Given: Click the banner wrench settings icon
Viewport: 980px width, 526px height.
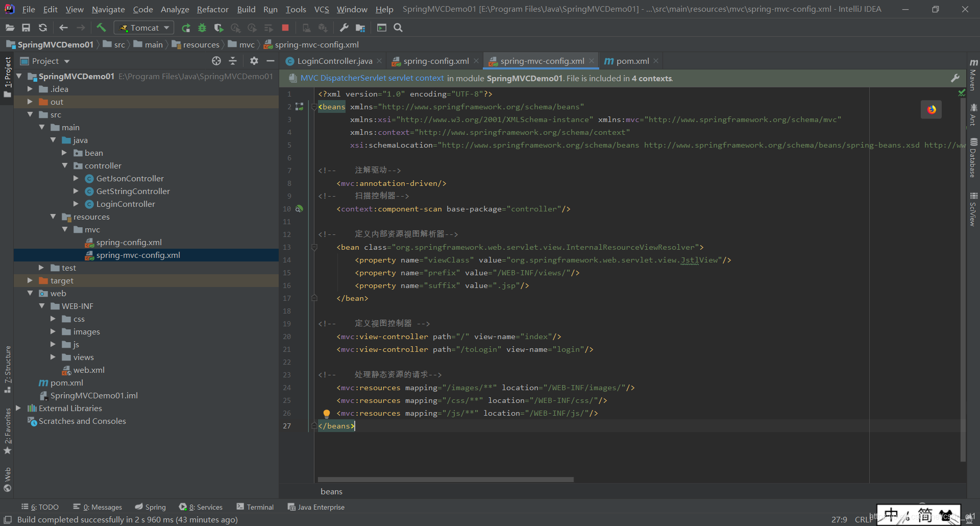Looking at the screenshot, I should click(x=955, y=78).
